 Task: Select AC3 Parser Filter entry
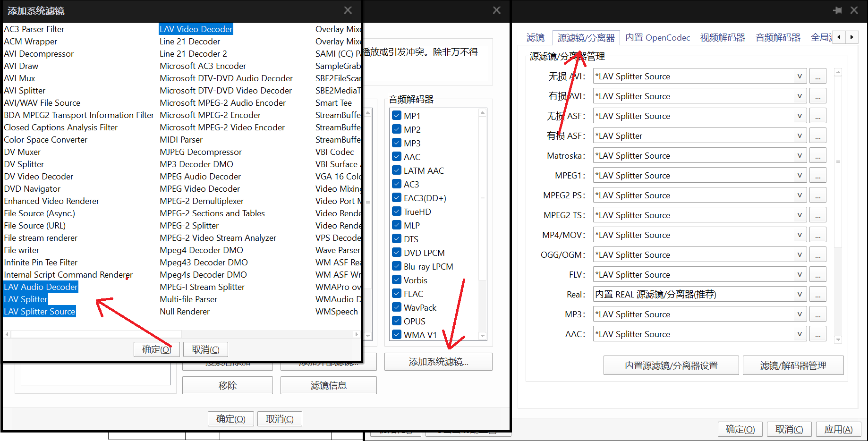(x=34, y=29)
